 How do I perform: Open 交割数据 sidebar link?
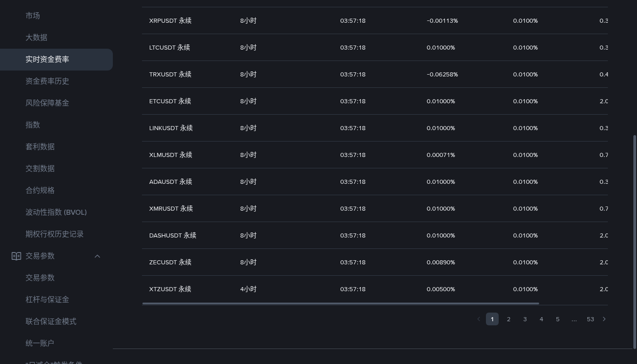pos(40,168)
